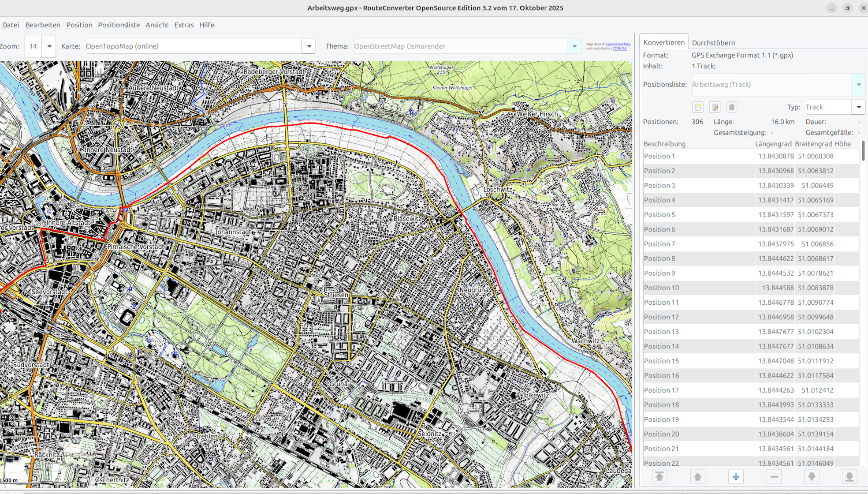The height and width of the screenshot is (494, 868).
Task: Move selected position down one step
Action: (x=812, y=476)
